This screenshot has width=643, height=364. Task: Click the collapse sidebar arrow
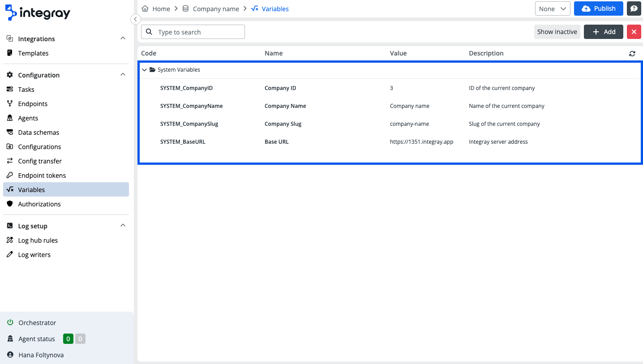pyautogui.click(x=135, y=19)
